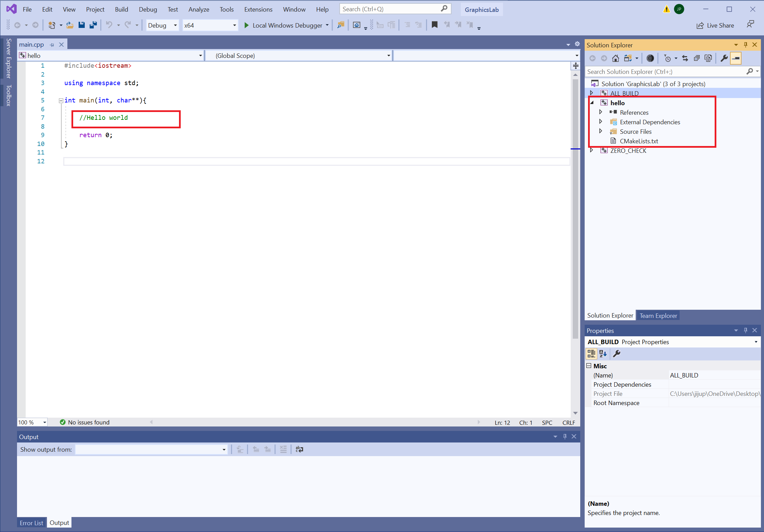Expand the Source Files folder
This screenshot has height=532, width=764.
601,131
